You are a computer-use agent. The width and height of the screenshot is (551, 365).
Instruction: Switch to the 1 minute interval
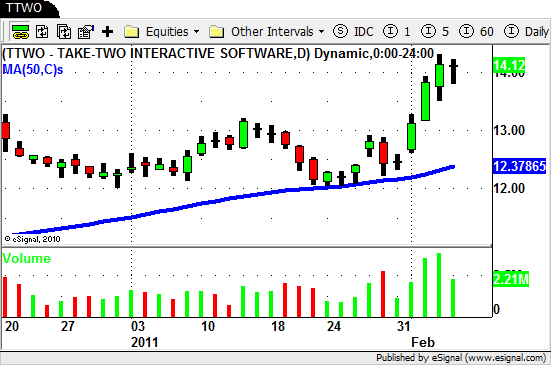click(397, 32)
